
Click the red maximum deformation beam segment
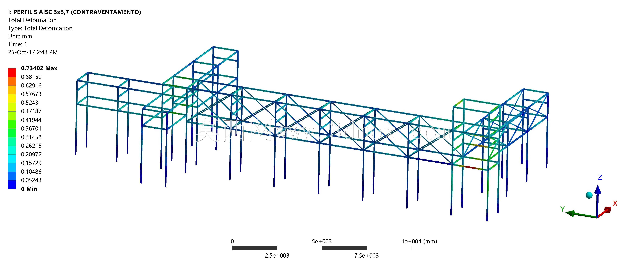(x=471, y=167)
